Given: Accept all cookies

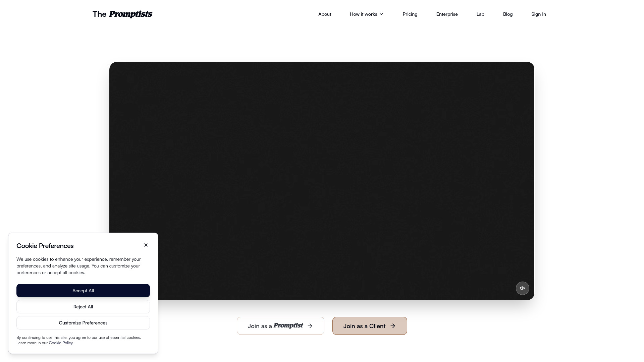Looking at the screenshot, I should click(83, 291).
